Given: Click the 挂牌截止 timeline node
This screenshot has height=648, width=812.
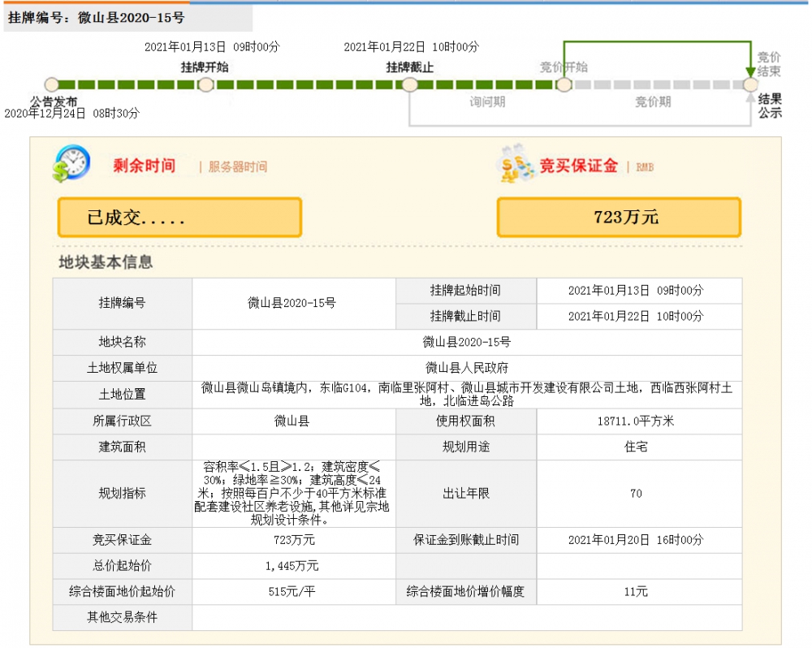Looking at the screenshot, I should point(409,84).
